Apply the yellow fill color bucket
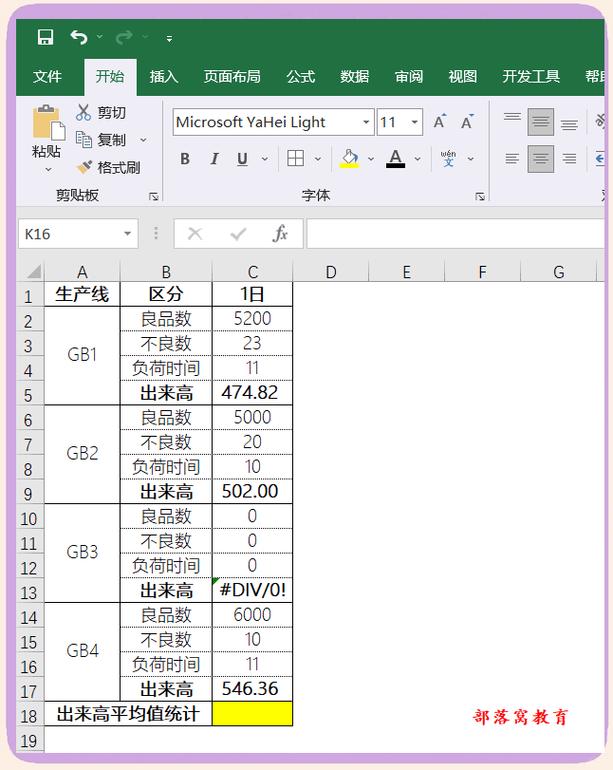 pyautogui.click(x=349, y=158)
